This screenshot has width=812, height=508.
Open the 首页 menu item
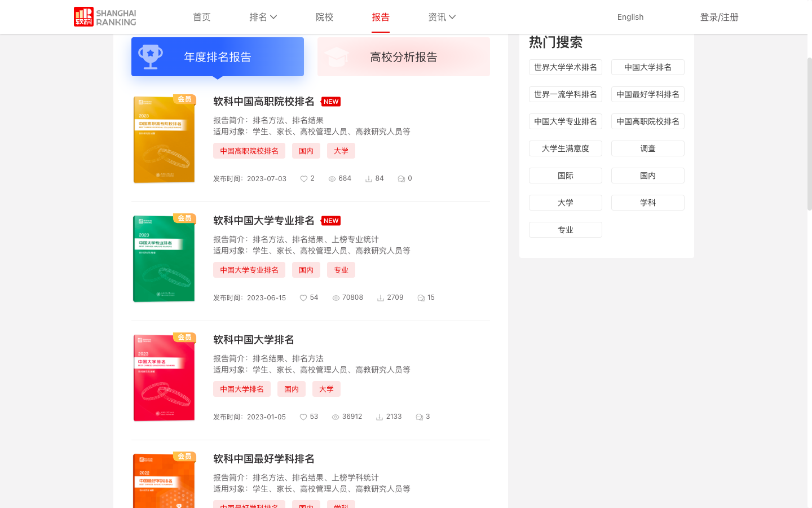click(201, 17)
